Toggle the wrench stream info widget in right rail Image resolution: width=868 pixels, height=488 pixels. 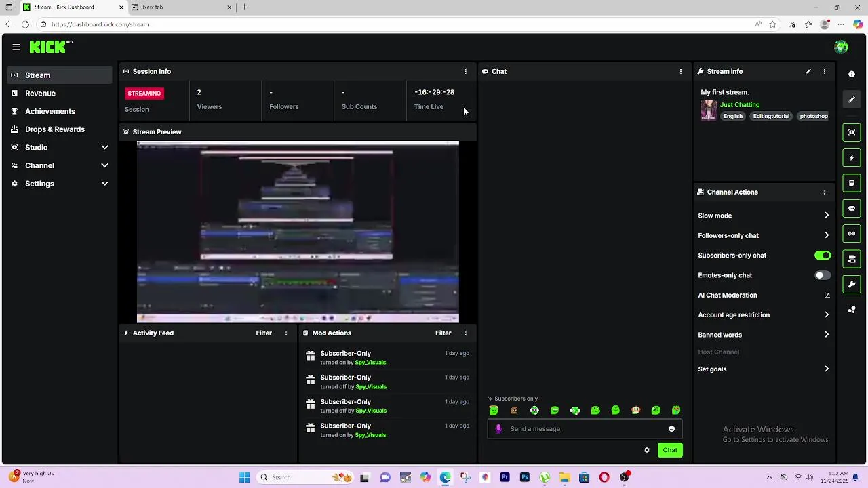click(x=852, y=284)
